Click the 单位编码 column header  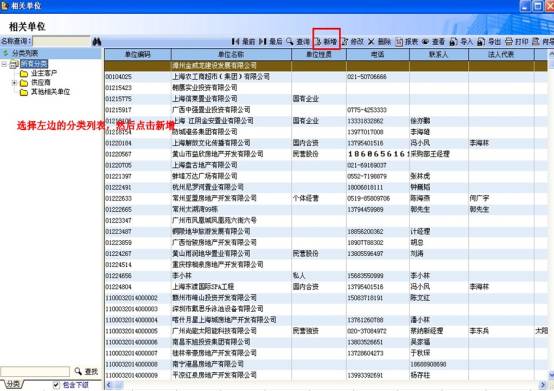(x=138, y=54)
